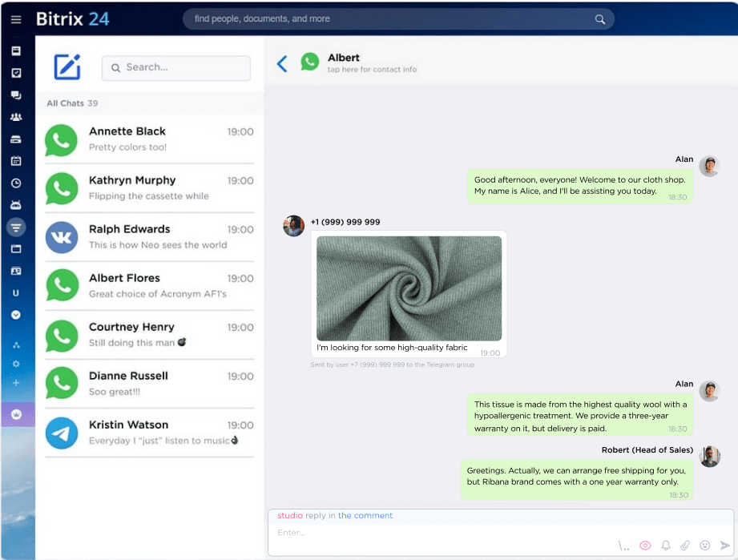Screen dimensions: 738x560
Task: Click the back arrow to collapse Albert's chat
Action: pos(282,62)
